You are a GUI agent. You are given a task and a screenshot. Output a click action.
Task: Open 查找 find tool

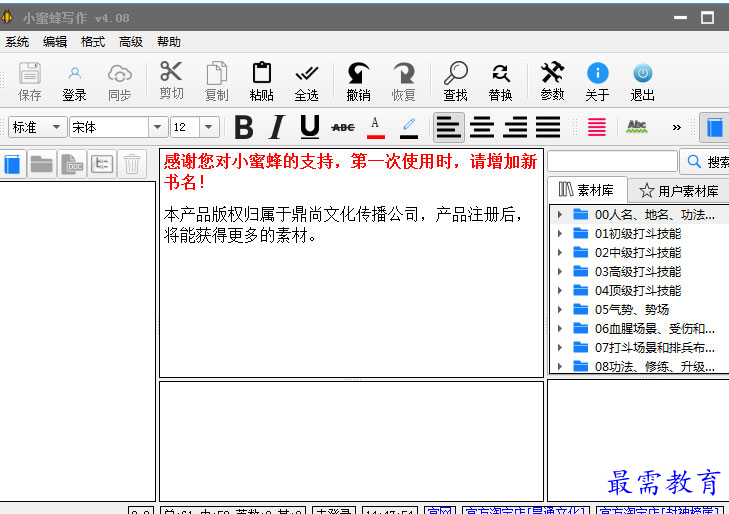click(x=455, y=81)
